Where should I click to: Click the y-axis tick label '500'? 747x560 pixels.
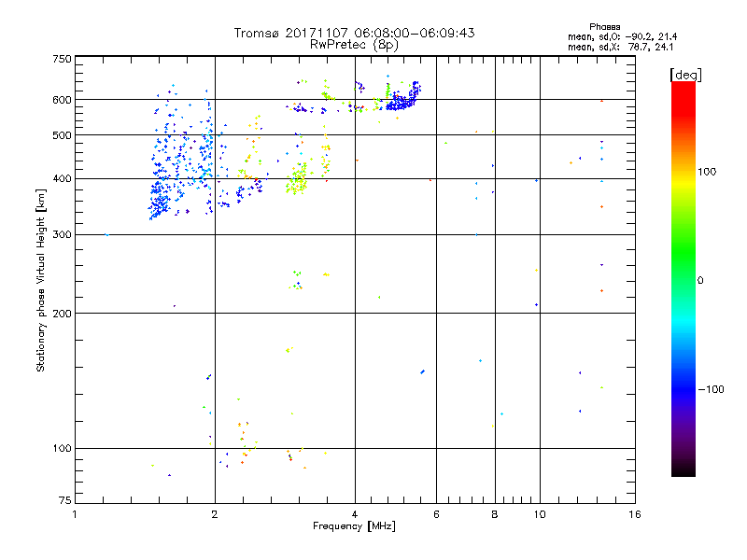click(62, 135)
